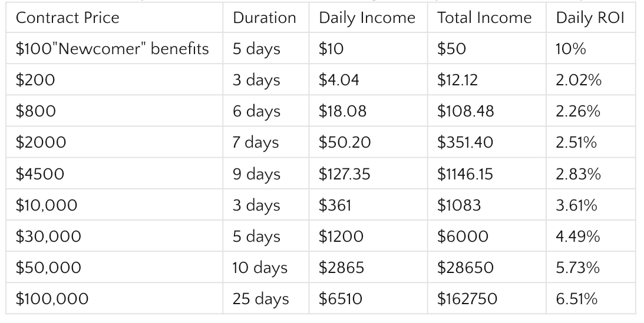The width and height of the screenshot is (644, 323).
Task: Click the $1200 daily income cell
Action: tap(341, 236)
